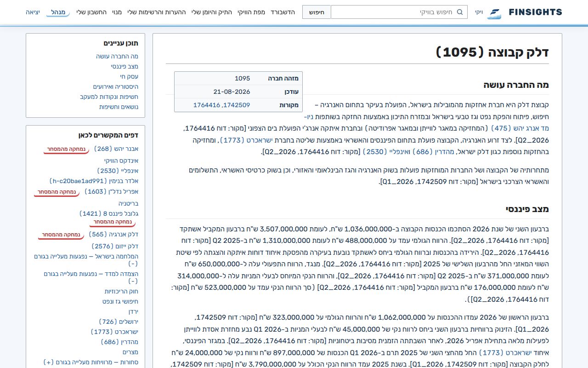Screen dimensions: 588x368
Task: Click the חיפוש search button
Action: pyautogui.click(x=317, y=12)
